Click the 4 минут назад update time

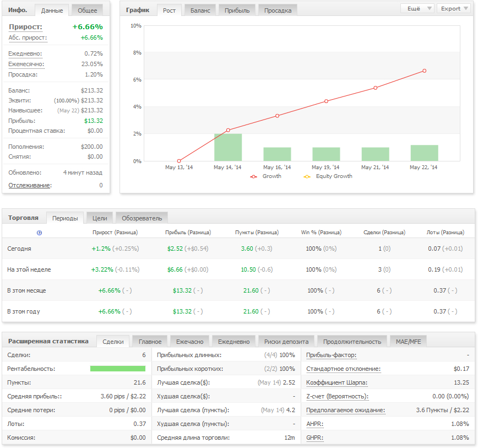point(83,172)
